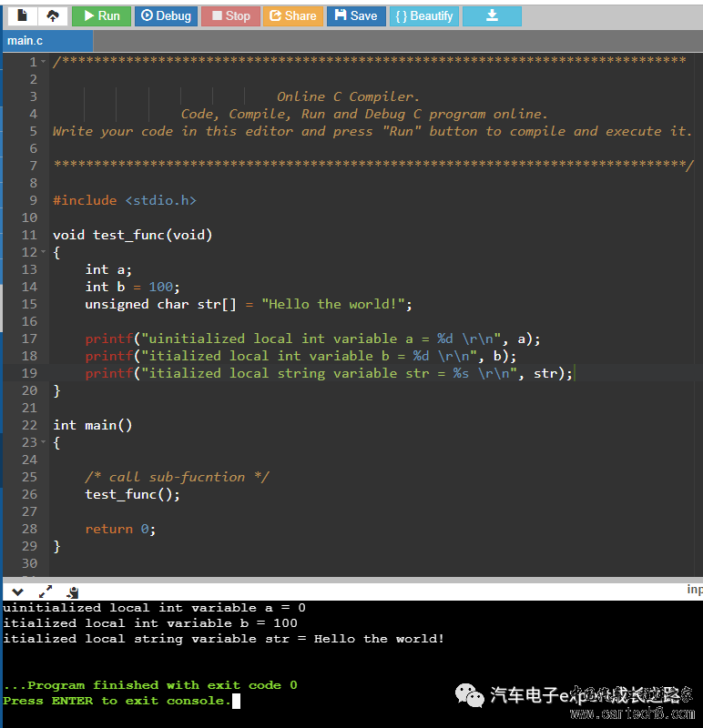Collapse the console with the chevron icon
Viewport: 703px width, 728px height.
click(17, 592)
